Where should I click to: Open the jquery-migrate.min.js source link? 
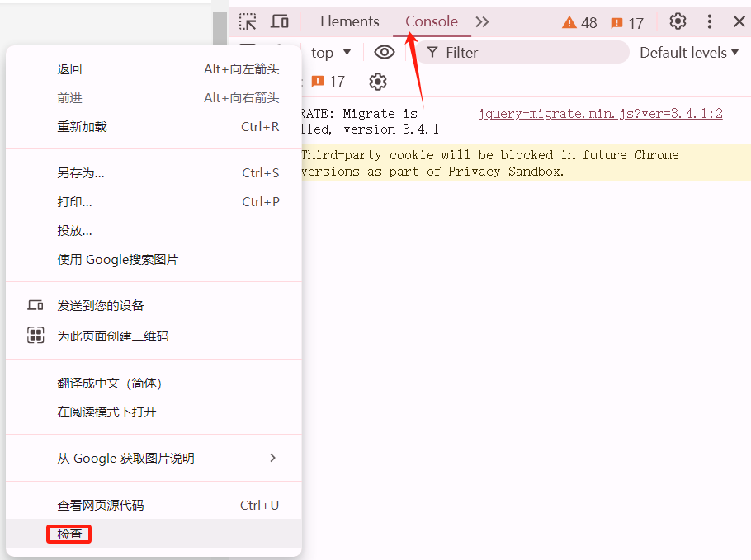coord(600,114)
